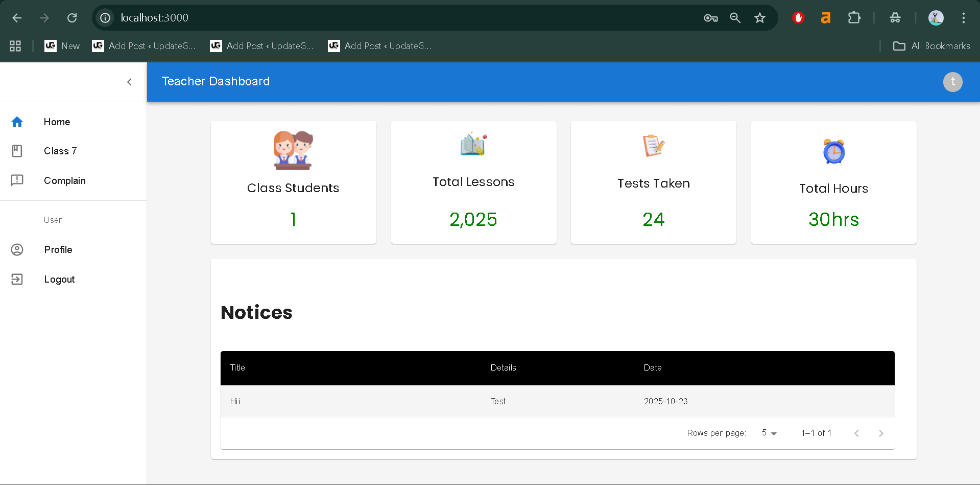Screen dimensions: 980x485
Task: Select the notice row titled Hii
Action: (238, 402)
